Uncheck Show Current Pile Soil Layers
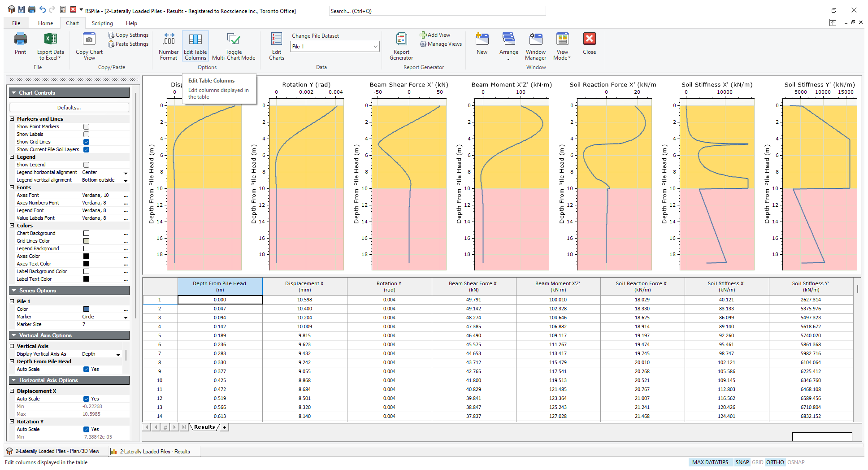The height and width of the screenshot is (470, 868). coord(87,150)
